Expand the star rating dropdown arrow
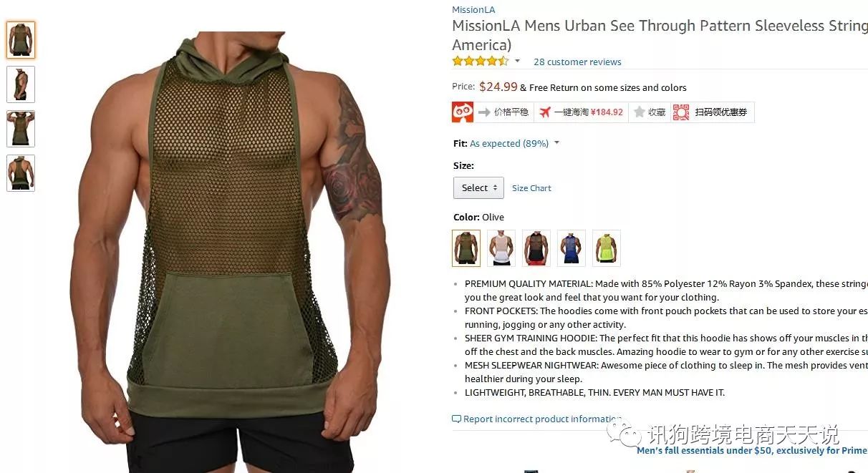The height and width of the screenshot is (473, 868). click(x=517, y=62)
